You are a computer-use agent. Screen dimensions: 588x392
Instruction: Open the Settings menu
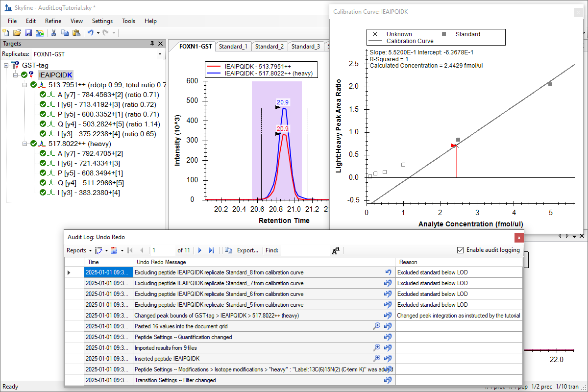click(x=102, y=21)
